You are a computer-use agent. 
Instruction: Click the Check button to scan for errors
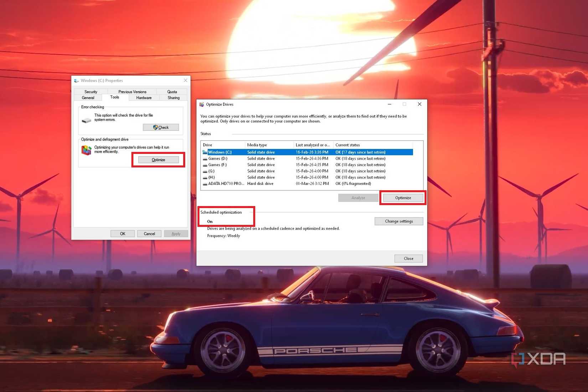click(x=161, y=127)
